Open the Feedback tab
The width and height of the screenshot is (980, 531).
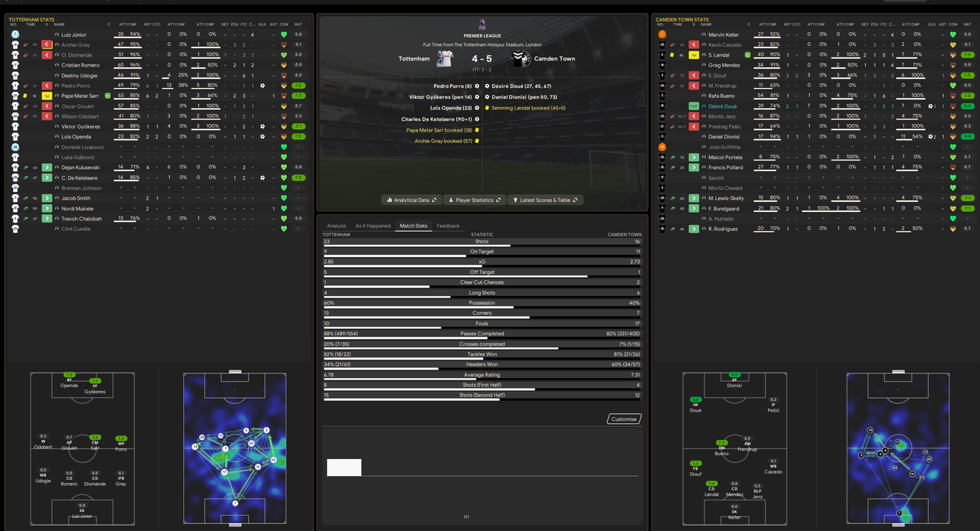click(x=448, y=226)
